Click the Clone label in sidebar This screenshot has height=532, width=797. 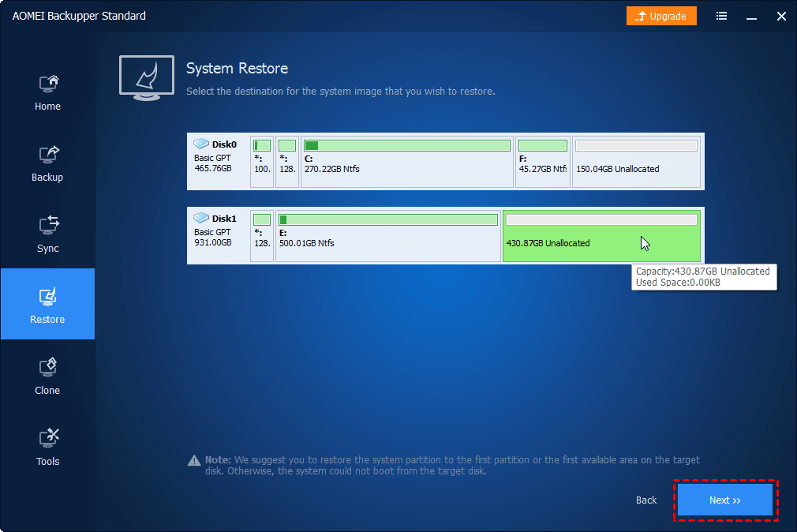(47, 391)
